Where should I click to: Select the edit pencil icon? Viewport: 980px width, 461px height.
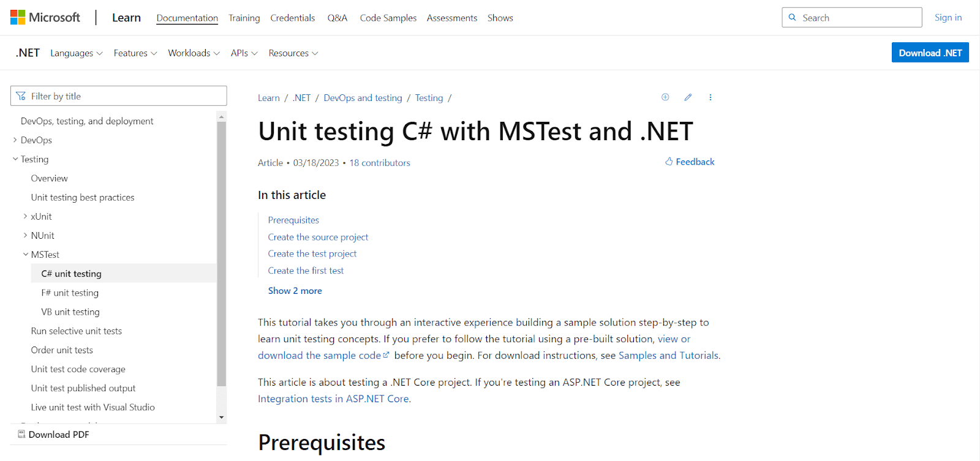[x=688, y=97]
